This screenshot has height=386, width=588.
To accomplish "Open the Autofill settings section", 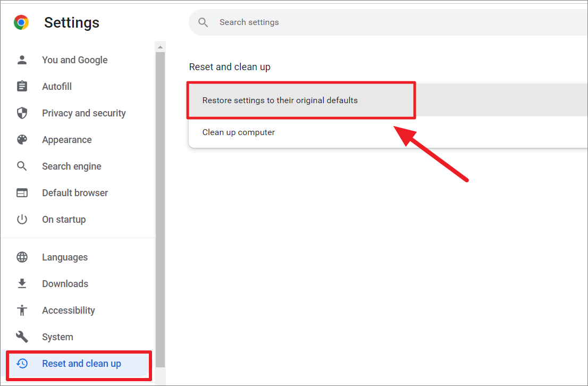I will click(57, 86).
